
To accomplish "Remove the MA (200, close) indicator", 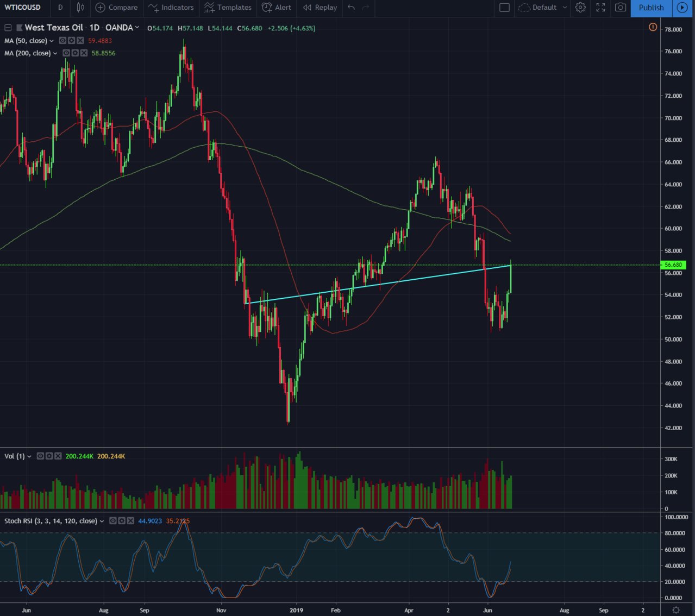I will point(83,53).
